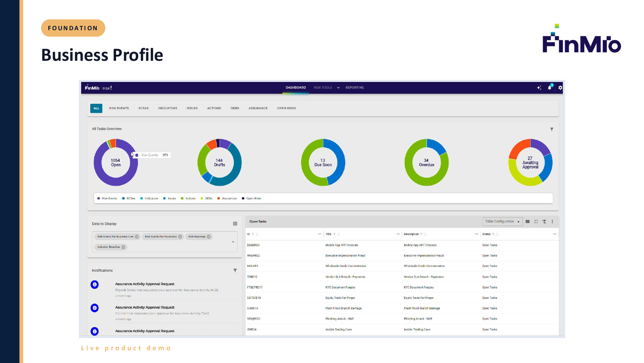The height and width of the screenshot is (363, 644).
Task: Filter the Status column
Action: (x=493, y=234)
